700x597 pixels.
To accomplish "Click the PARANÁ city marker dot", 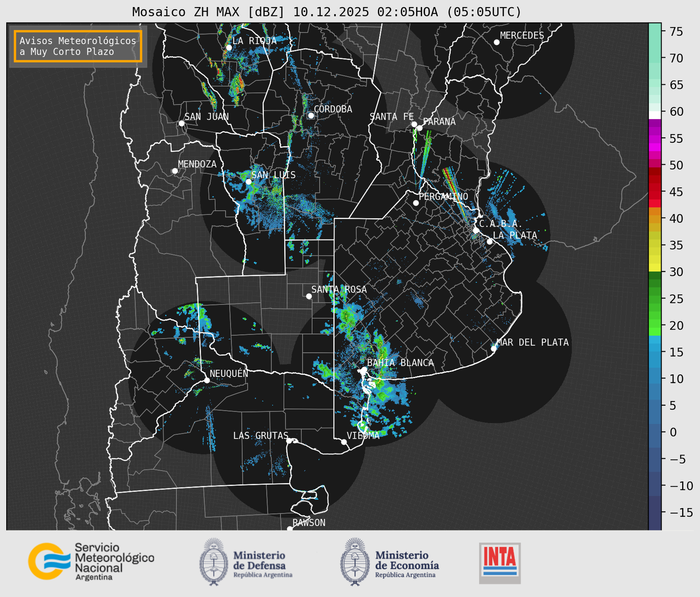I will 420,128.
